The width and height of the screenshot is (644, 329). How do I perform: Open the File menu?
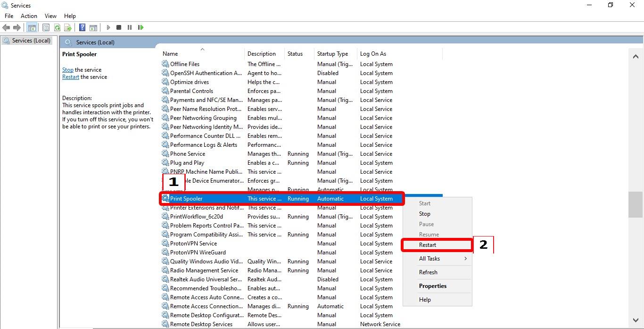[9, 16]
